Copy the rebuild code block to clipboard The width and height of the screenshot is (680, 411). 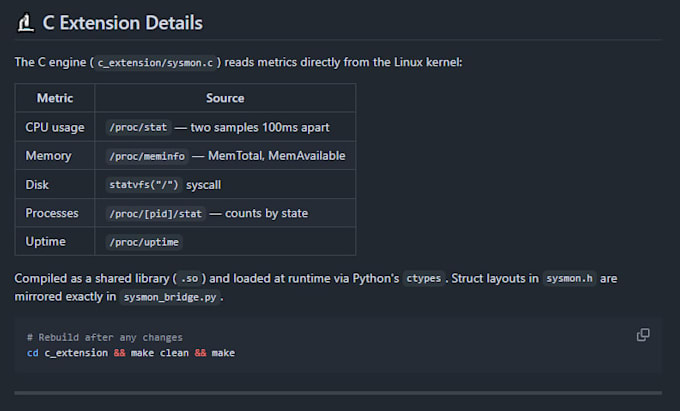tap(643, 335)
